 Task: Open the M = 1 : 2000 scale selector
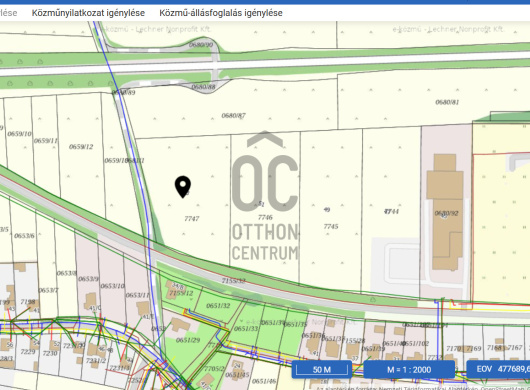coord(409,369)
